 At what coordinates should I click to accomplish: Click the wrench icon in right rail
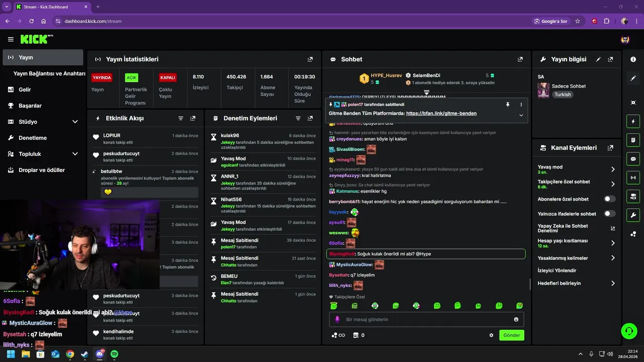633,215
